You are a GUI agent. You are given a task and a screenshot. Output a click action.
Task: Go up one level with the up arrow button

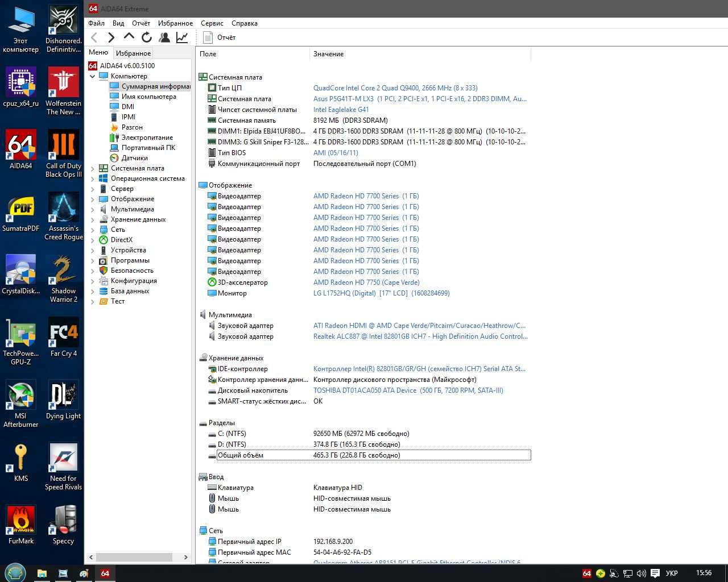tap(129, 37)
